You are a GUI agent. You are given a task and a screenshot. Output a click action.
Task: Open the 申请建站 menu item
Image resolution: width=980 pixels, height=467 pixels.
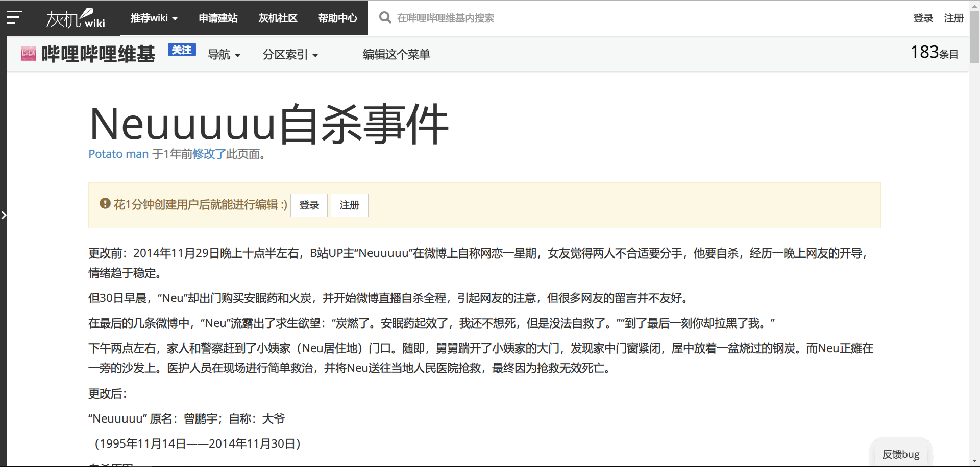pyautogui.click(x=218, y=18)
